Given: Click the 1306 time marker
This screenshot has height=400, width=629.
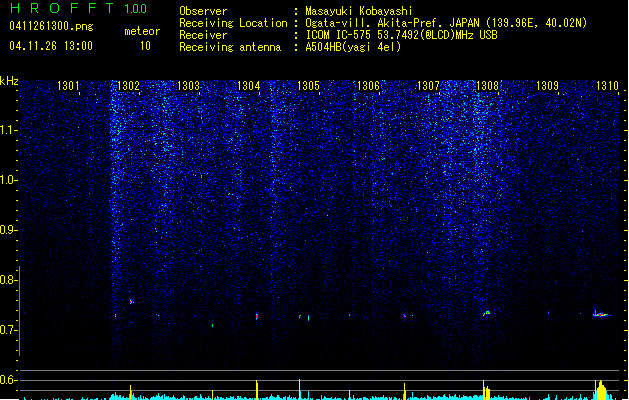Looking at the screenshot, I should (x=368, y=86).
